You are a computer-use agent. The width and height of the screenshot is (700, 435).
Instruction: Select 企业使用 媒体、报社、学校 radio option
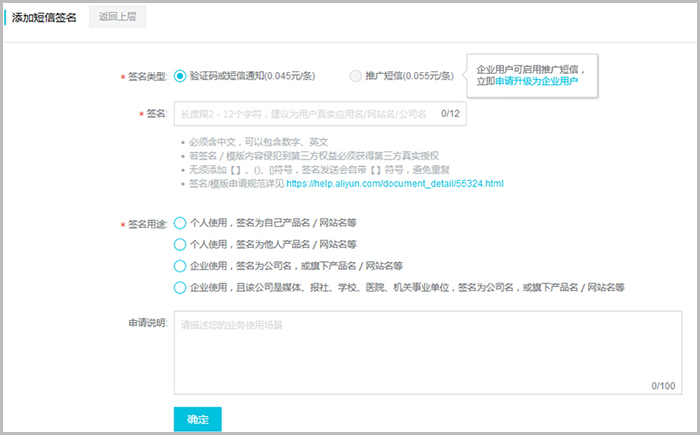coord(180,287)
